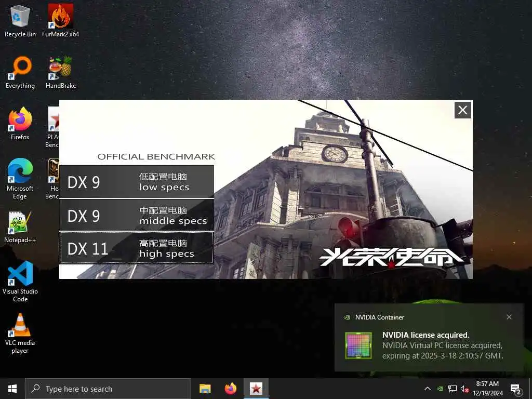Open the NVIDIA tray icon
The height and width of the screenshot is (399, 532).
(x=440, y=389)
